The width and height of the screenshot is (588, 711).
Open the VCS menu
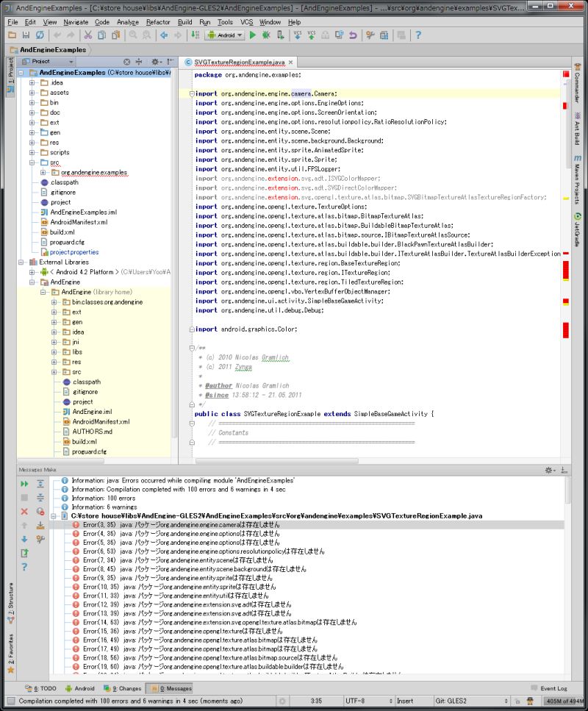click(x=248, y=21)
